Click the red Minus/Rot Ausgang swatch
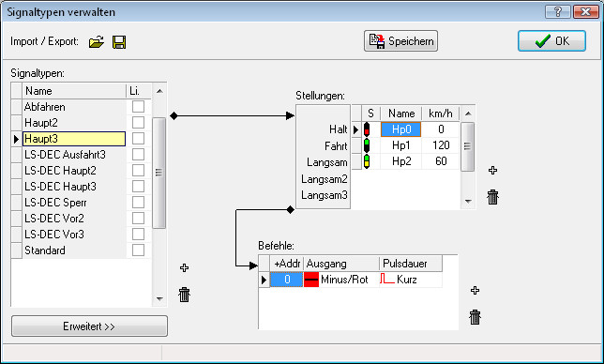Image resolution: width=604 pixels, height=364 pixels. pos(311,280)
